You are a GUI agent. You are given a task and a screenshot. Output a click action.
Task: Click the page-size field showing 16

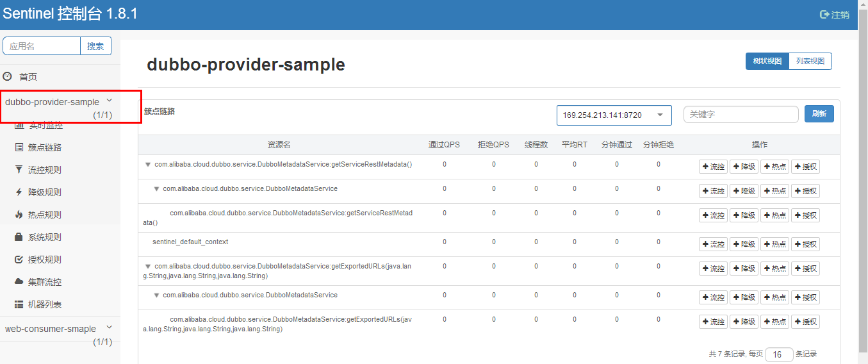(778, 354)
